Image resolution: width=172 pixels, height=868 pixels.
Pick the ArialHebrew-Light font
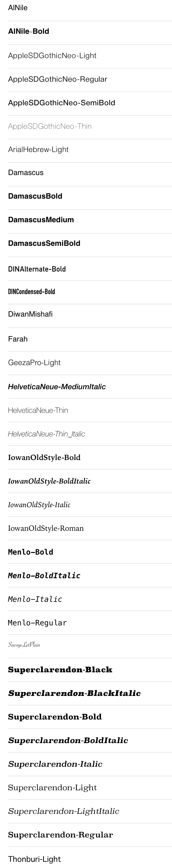click(x=86, y=151)
